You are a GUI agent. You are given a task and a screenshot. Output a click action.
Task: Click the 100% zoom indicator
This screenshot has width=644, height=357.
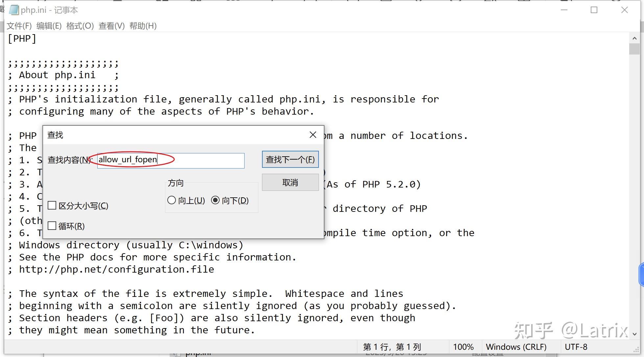pyautogui.click(x=463, y=347)
